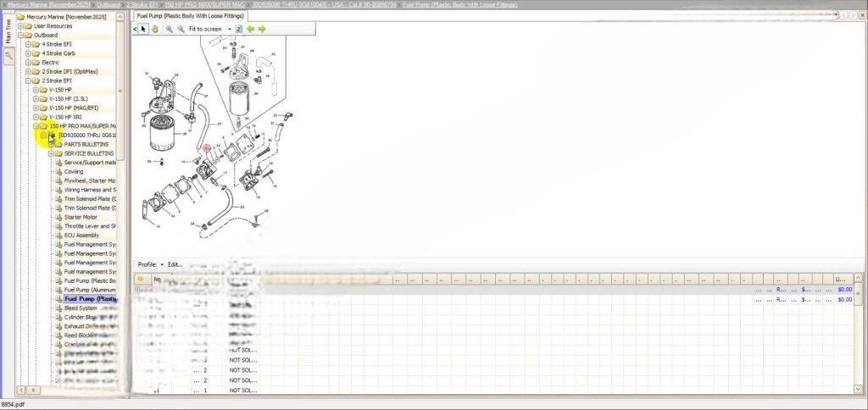Screen dimensions: 868x410
Task: Expand the 4 Stroke EFI folder
Action: tap(28, 44)
